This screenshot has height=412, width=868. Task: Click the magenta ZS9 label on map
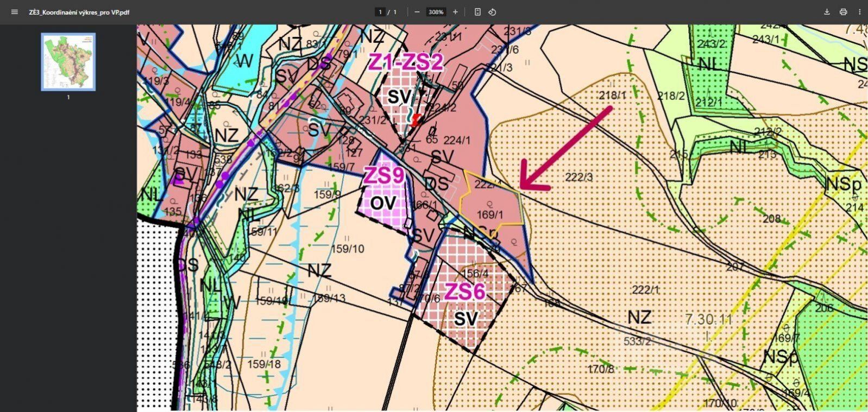[384, 176]
